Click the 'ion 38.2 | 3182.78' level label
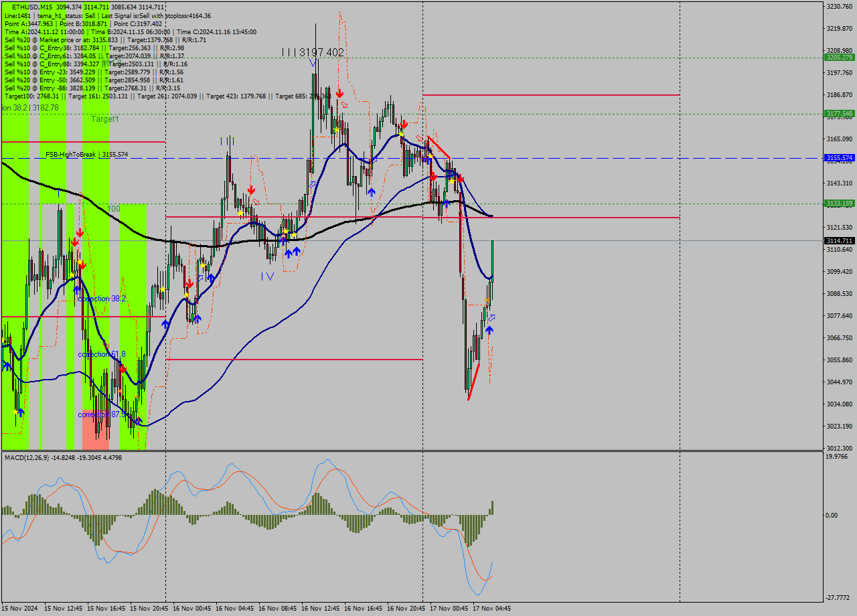This screenshot has width=857, height=616. [30, 107]
